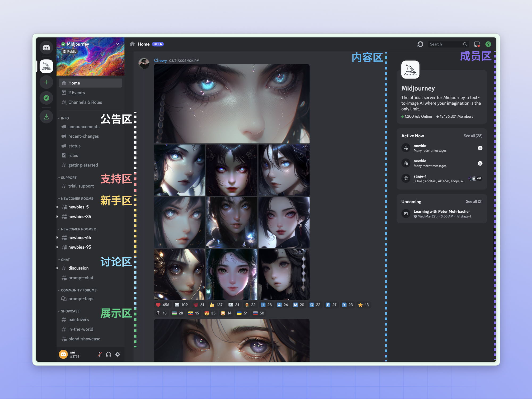Open the announcements megaphone channel
The width and height of the screenshot is (532, 399).
tap(84, 126)
